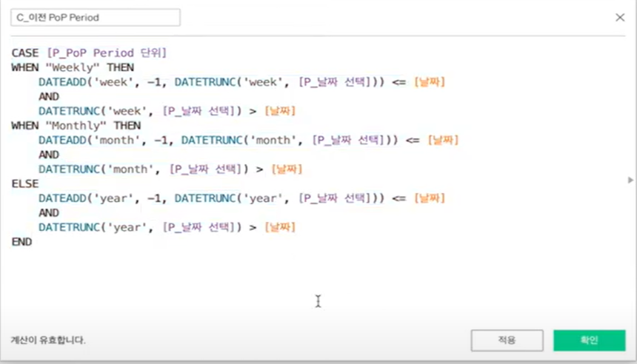Expand the function reference side arrow
The height and width of the screenshot is (364, 637).
(630, 180)
